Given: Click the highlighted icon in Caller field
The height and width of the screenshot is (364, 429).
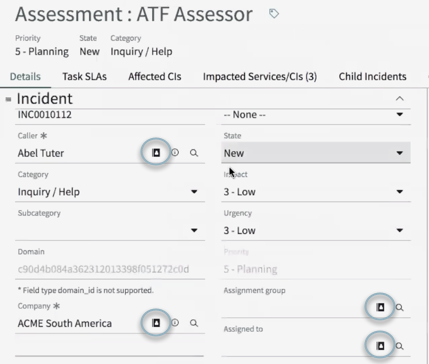Looking at the screenshot, I should click(156, 153).
